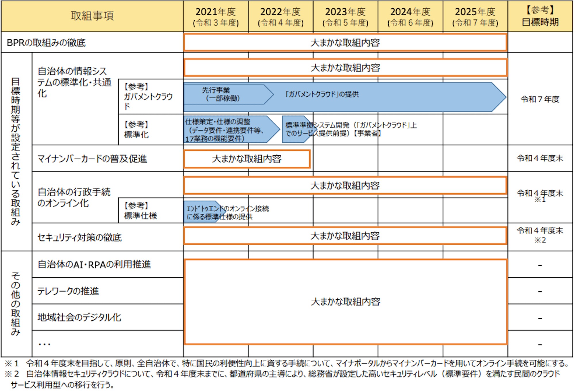Screen dimensions: 575x392
Task: Select the 2023年度 column header
Action: pyautogui.click(x=345, y=17)
